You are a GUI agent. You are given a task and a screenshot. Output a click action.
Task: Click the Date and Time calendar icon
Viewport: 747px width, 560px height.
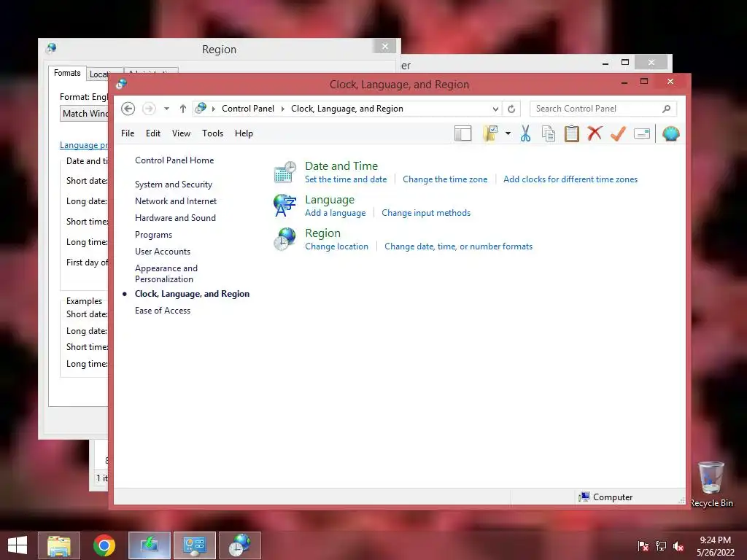coord(285,172)
